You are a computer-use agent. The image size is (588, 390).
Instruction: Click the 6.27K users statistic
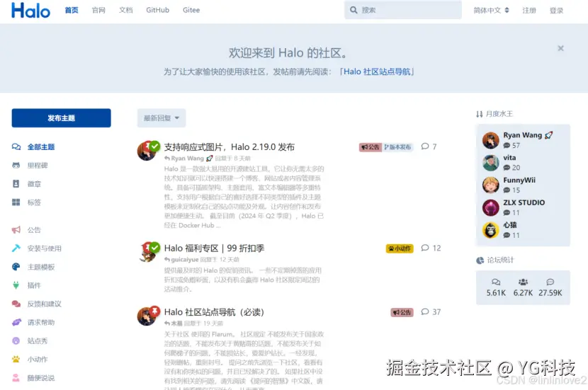coord(523,288)
